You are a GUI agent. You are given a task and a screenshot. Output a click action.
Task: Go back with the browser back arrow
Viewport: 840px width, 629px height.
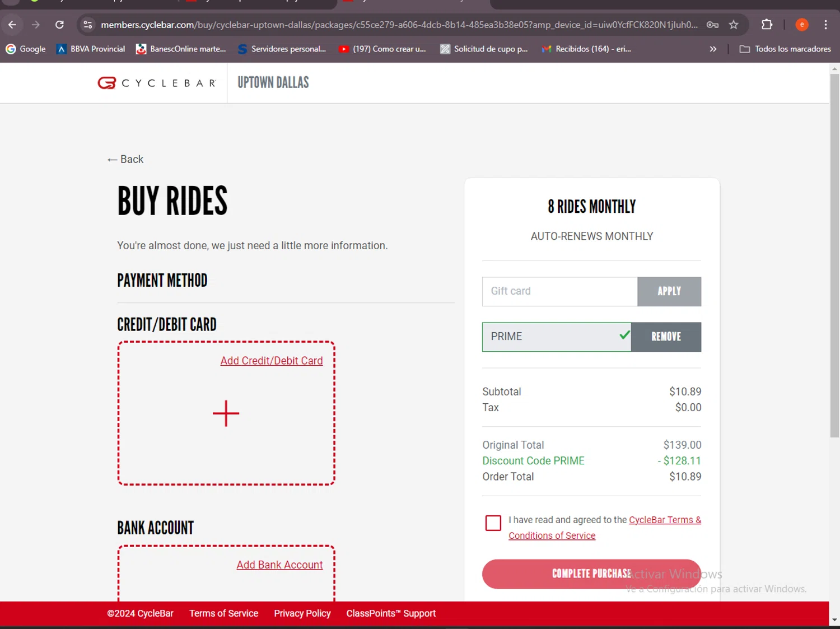pyautogui.click(x=12, y=25)
